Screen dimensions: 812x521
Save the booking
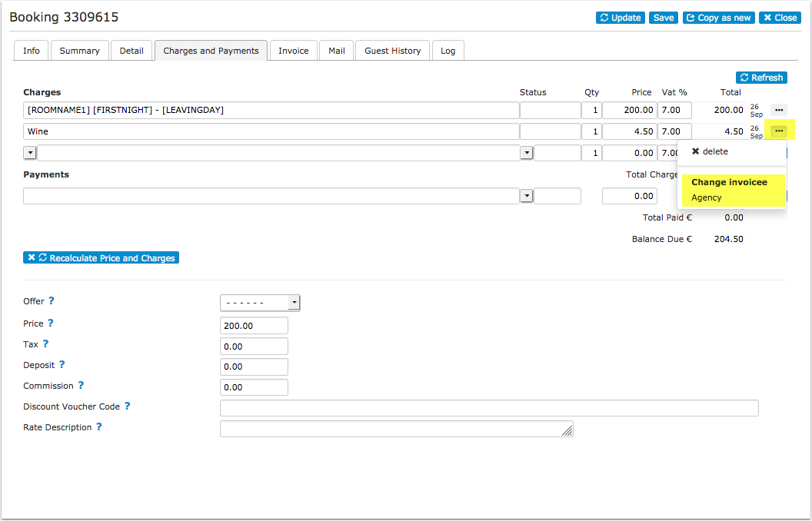pyautogui.click(x=664, y=18)
